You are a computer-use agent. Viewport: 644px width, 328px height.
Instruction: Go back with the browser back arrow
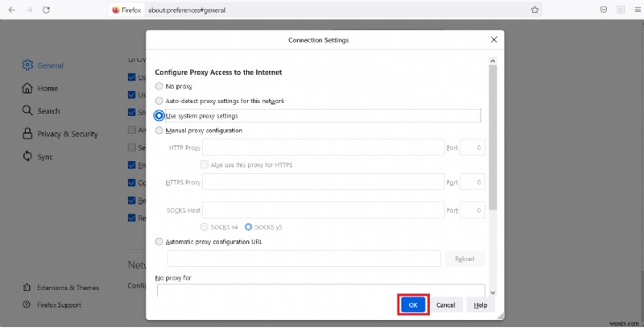[12, 10]
